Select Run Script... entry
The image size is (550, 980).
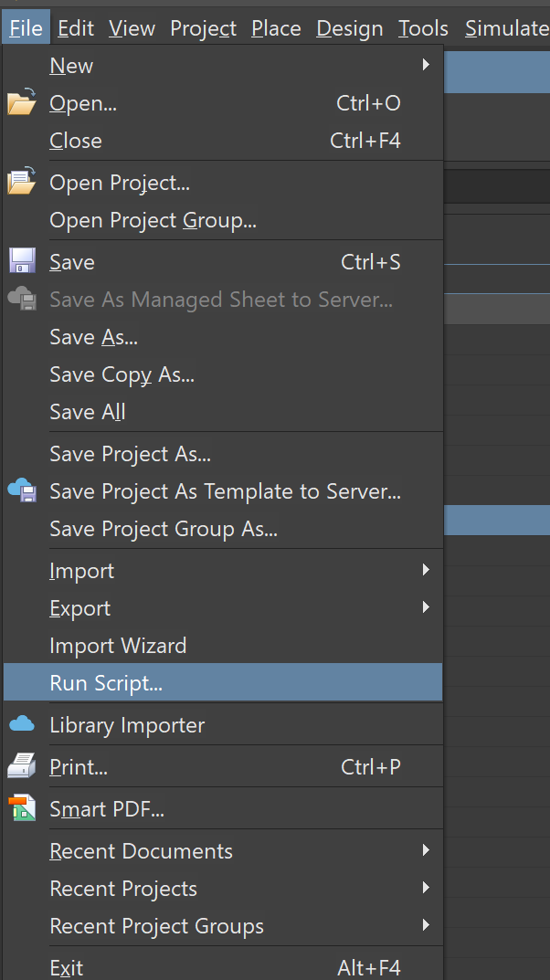[x=223, y=682]
